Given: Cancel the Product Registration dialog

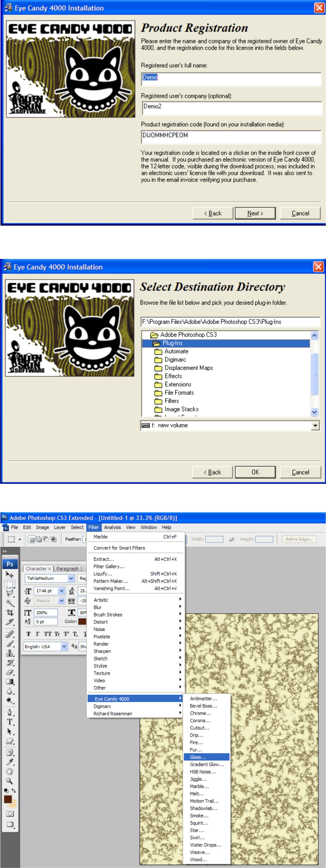Looking at the screenshot, I should [300, 213].
